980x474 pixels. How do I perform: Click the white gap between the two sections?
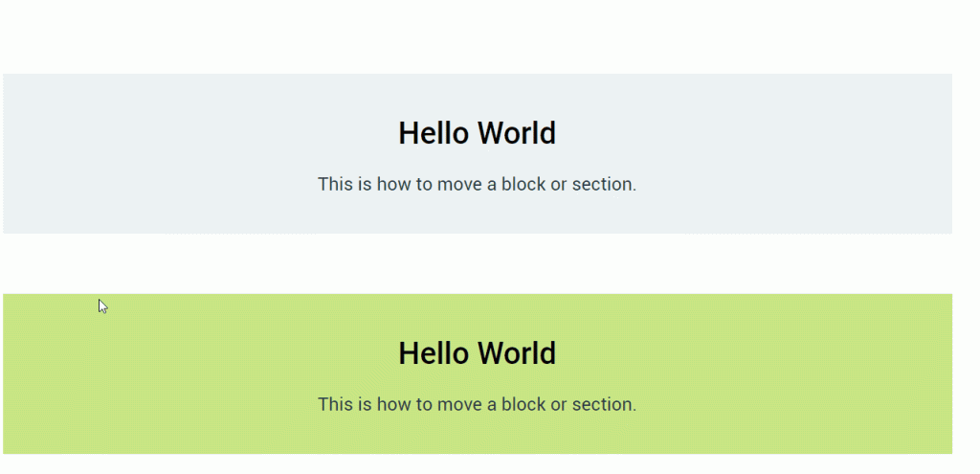click(x=477, y=263)
